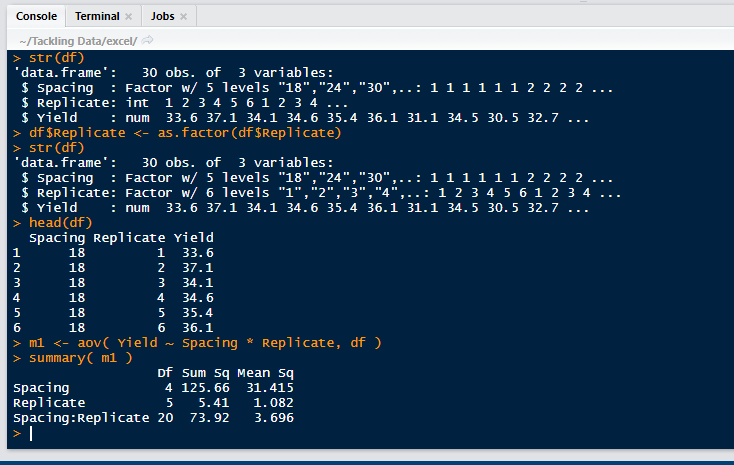This screenshot has width=734, height=465.
Task: Switch to the Console tab
Action: click(37, 16)
